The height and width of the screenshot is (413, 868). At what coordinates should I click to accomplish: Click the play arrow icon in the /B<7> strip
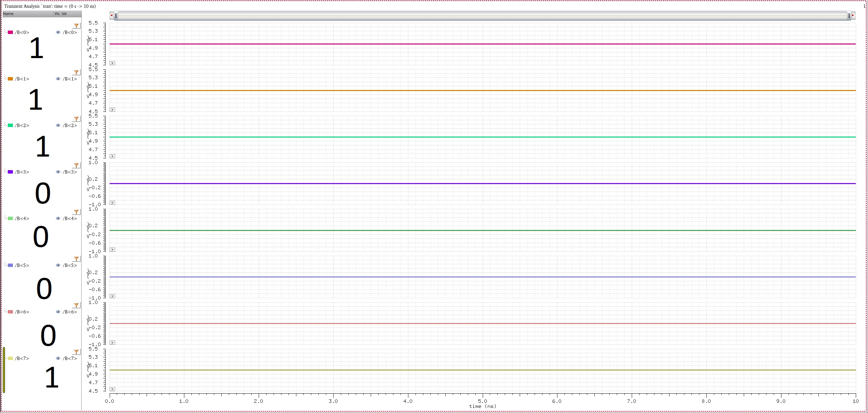coord(112,389)
